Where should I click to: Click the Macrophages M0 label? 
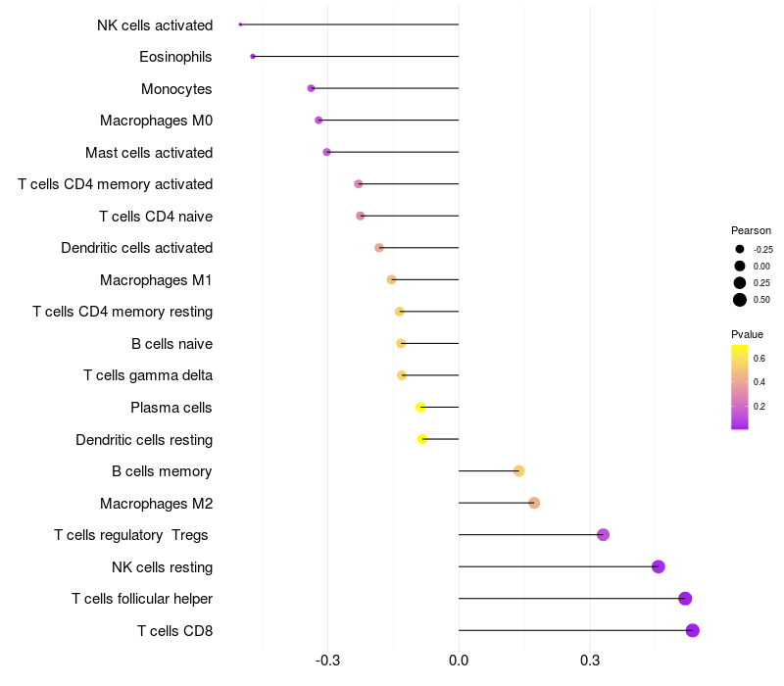pos(157,121)
